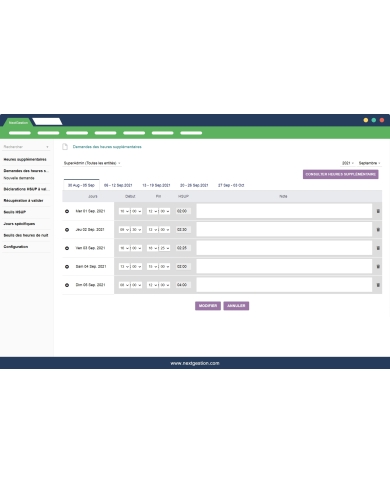Image resolution: width=390 pixels, height=484 pixels.
Task: Open the Superadmin (Toutes les entités) dropdown
Action: click(x=92, y=163)
